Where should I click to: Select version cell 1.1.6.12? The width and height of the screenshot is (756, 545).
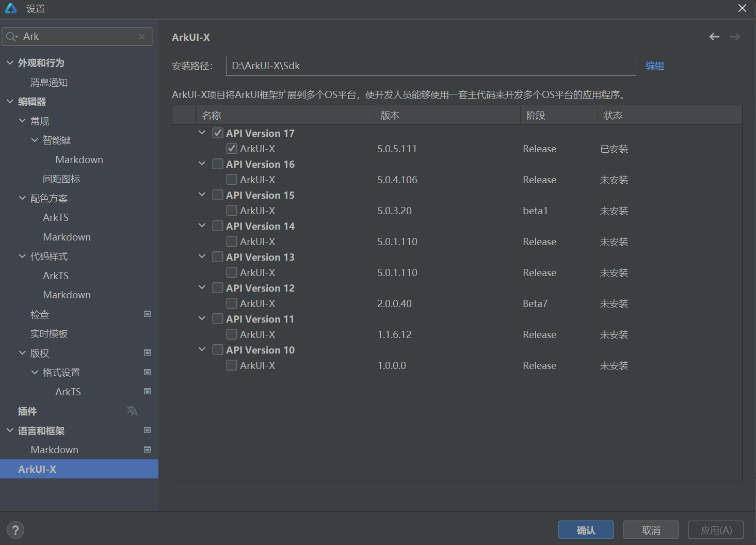[394, 334]
